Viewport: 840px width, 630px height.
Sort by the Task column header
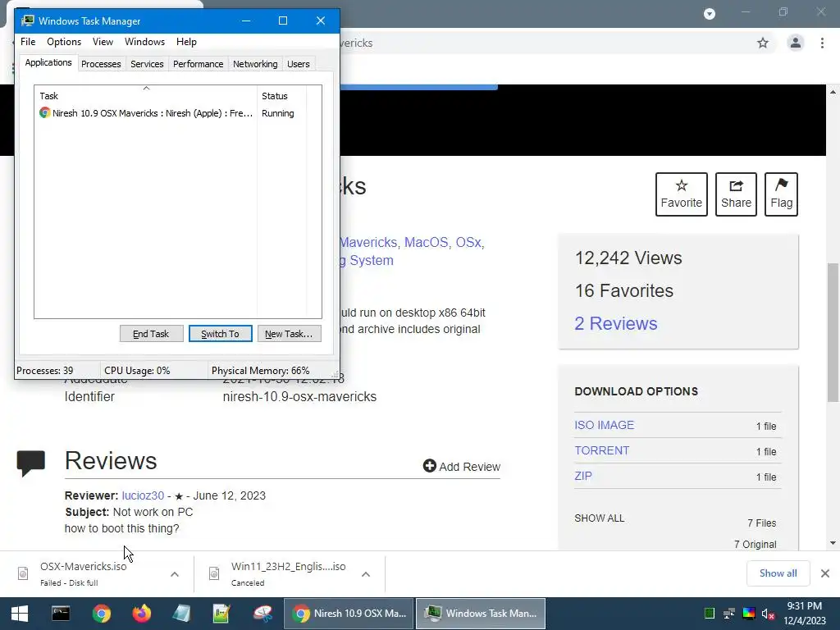tap(146, 95)
